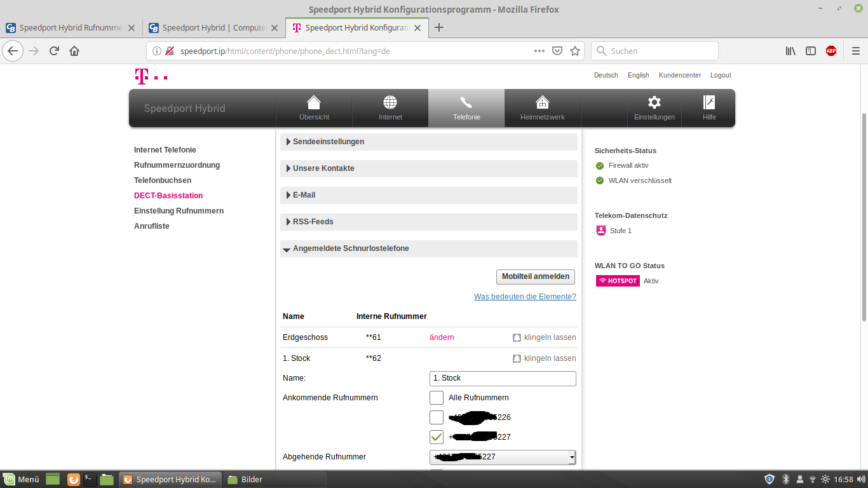
Task: Click ändern for Erdgeschoss
Action: (x=442, y=337)
